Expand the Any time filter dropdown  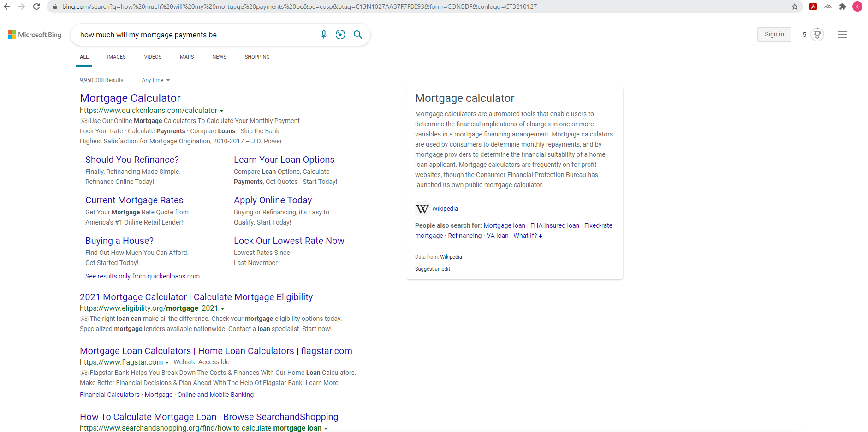click(x=156, y=80)
